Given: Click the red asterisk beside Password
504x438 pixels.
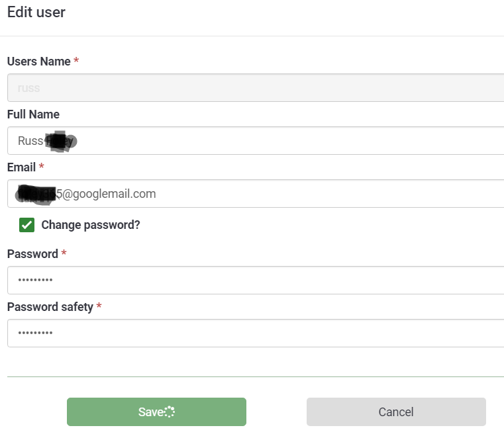Looking at the screenshot, I should point(64,254).
